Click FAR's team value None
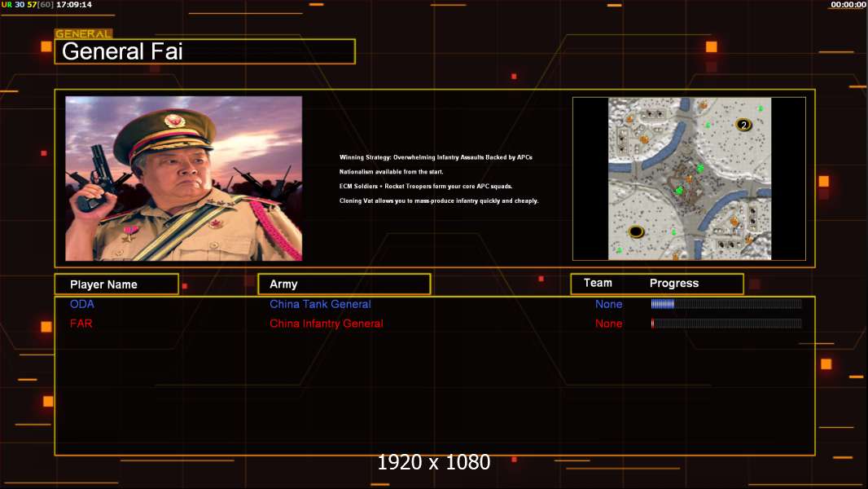Screen dimensions: 868x489 click(x=608, y=324)
